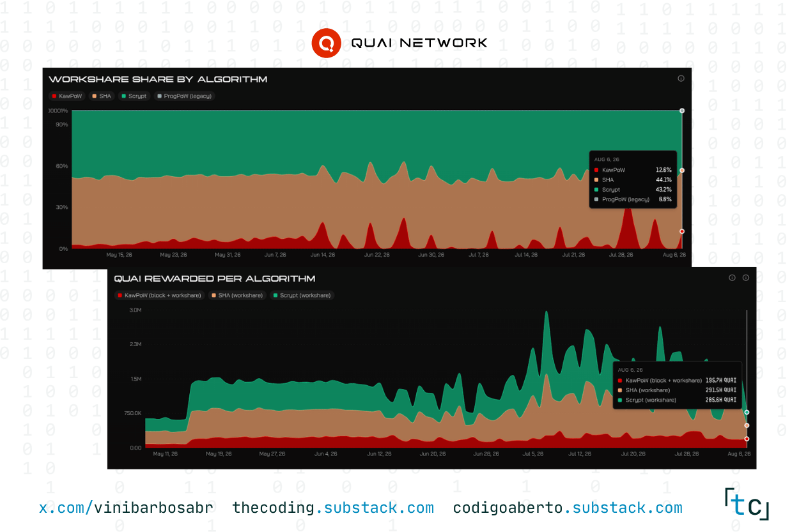Click the 'QUAI REWARDED PER ALGORITHM' title
Screen dimensions: 799x532
[214, 278]
